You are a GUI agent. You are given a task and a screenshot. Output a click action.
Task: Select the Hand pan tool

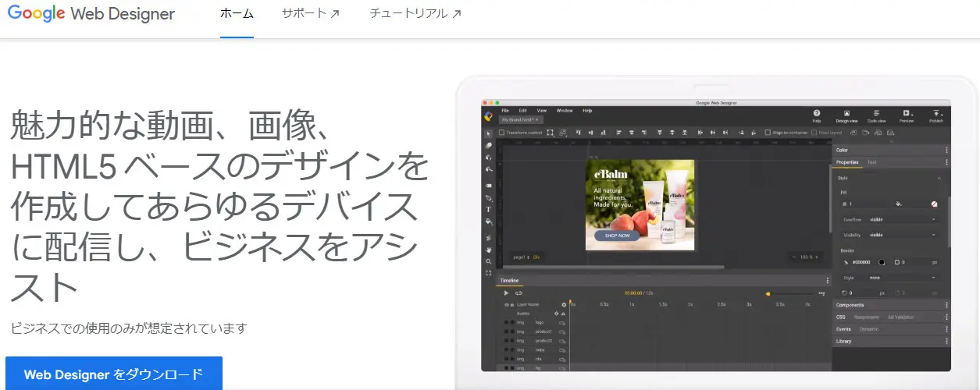(x=489, y=250)
